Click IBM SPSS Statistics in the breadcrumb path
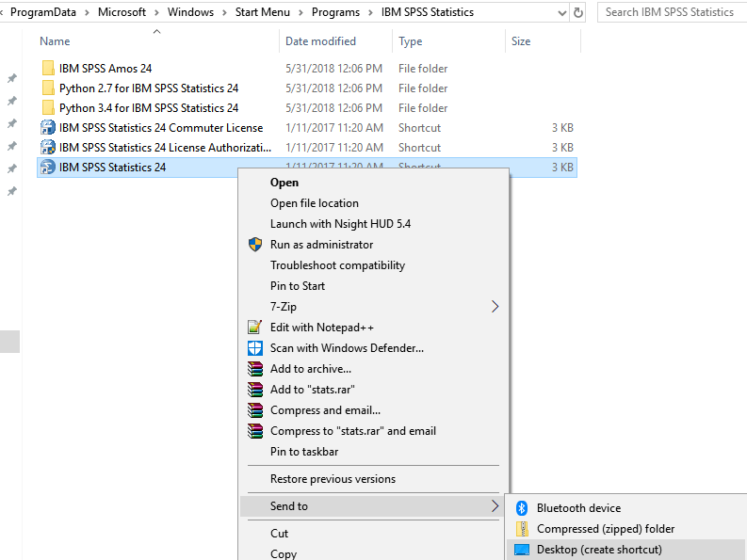This screenshot has height=560, width=747. [428, 12]
